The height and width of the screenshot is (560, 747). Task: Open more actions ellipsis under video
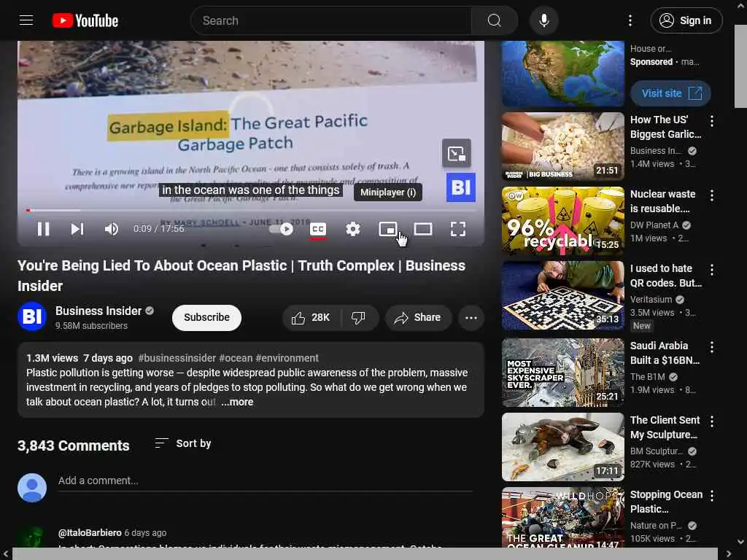[x=471, y=318]
